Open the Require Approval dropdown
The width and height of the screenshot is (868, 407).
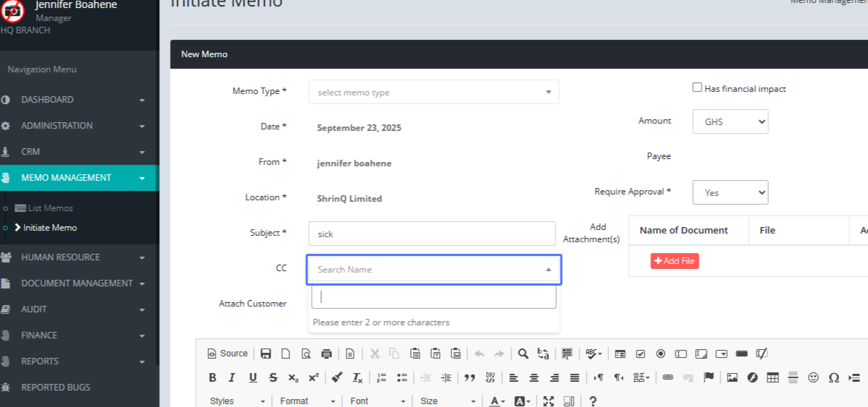click(730, 193)
